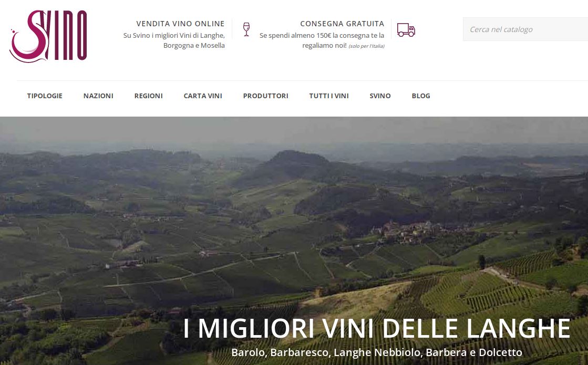Open the Svino menu item
This screenshot has height=365, width=588.
380,96
